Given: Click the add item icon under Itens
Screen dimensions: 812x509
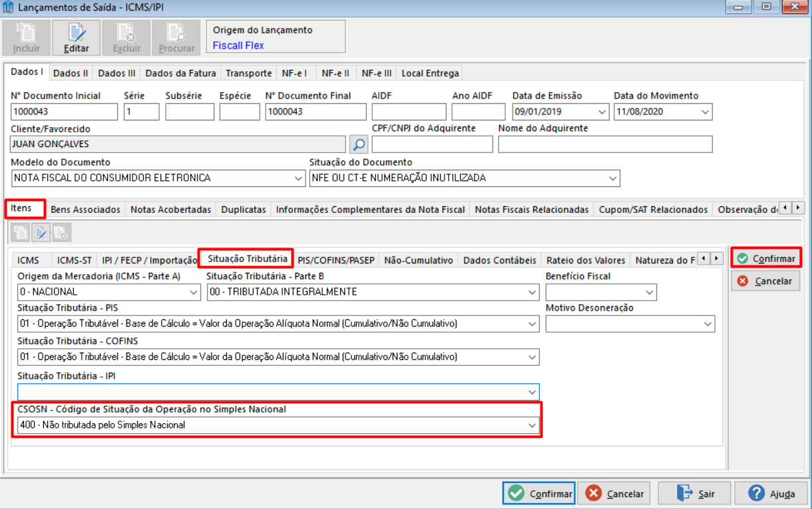Looking at the screenshot, I should [21, 232].
